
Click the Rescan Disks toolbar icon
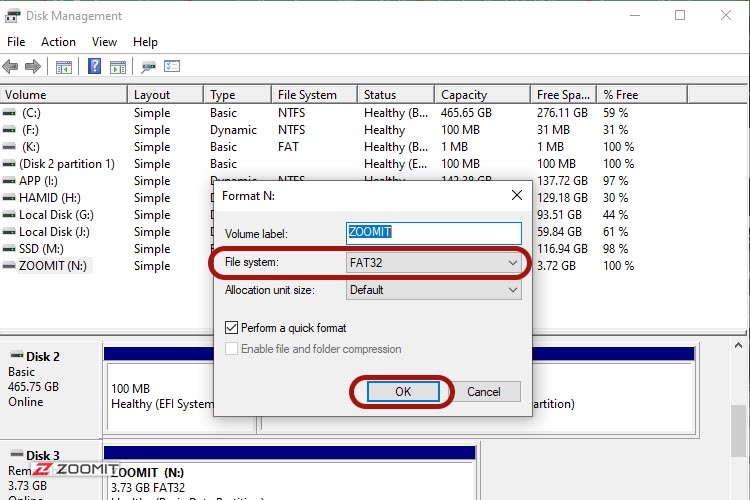click(x=149, y=67)
